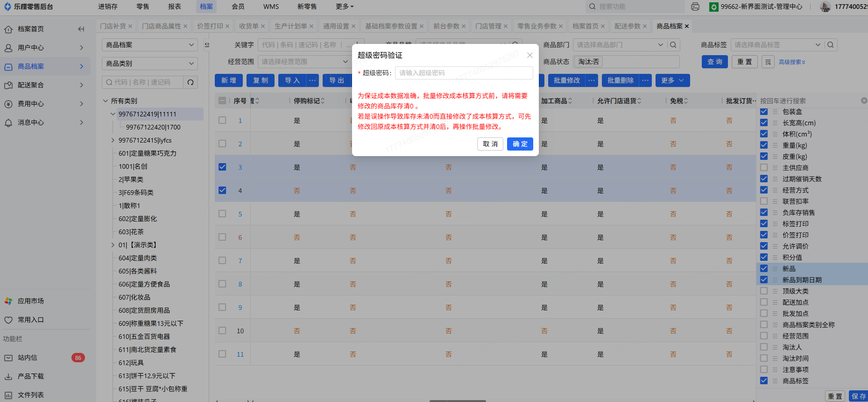Click the refresh icon next to category search

tap(191, 82)
